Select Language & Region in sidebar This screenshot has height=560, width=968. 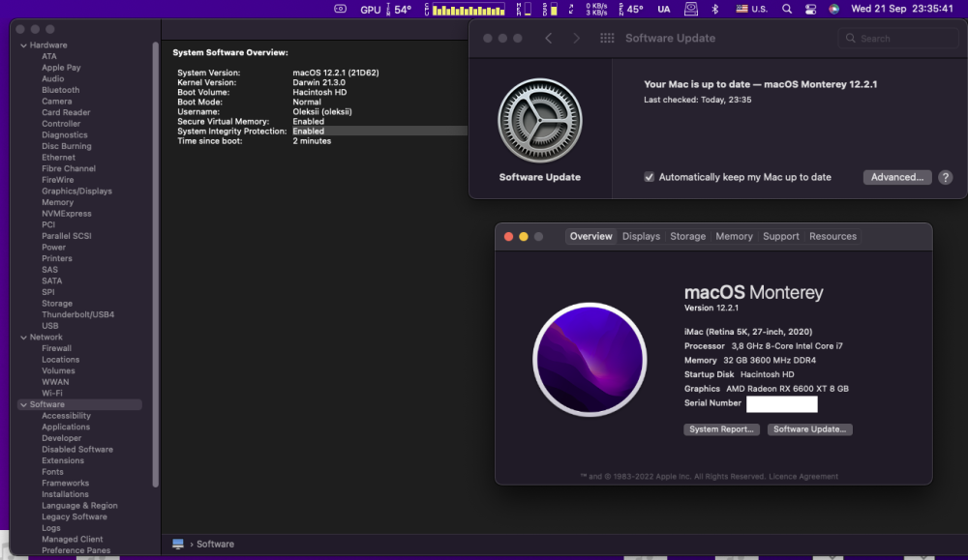79,506
